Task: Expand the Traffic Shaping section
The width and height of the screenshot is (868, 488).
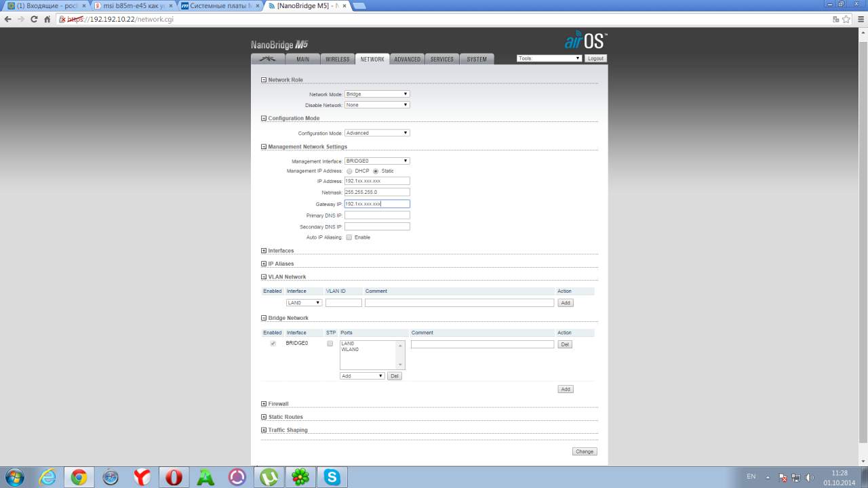Action: pyautogui.click(x=264, y=430)
